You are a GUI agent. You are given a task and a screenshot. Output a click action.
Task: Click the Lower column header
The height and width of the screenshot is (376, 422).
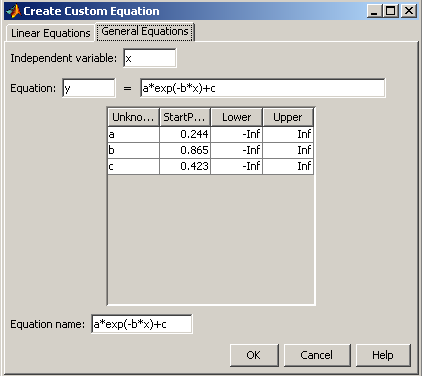point(237,117)
